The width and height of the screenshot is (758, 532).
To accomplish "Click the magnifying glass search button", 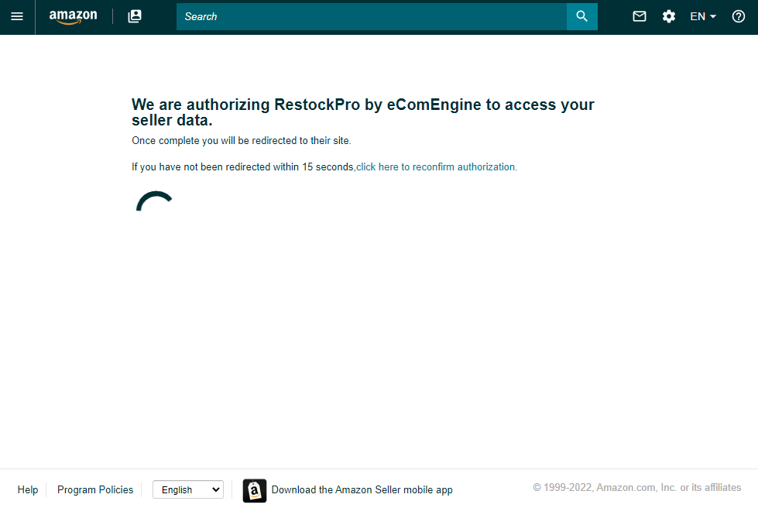I will 581,16.
